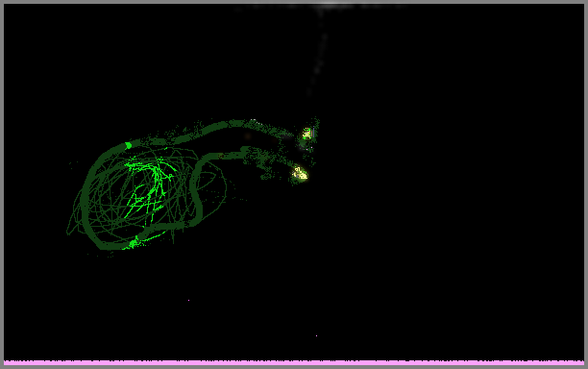Viewport: 588px width, 369px height.
Task: Click bright green cluster at loop's bottom
Action: point(133,244)
